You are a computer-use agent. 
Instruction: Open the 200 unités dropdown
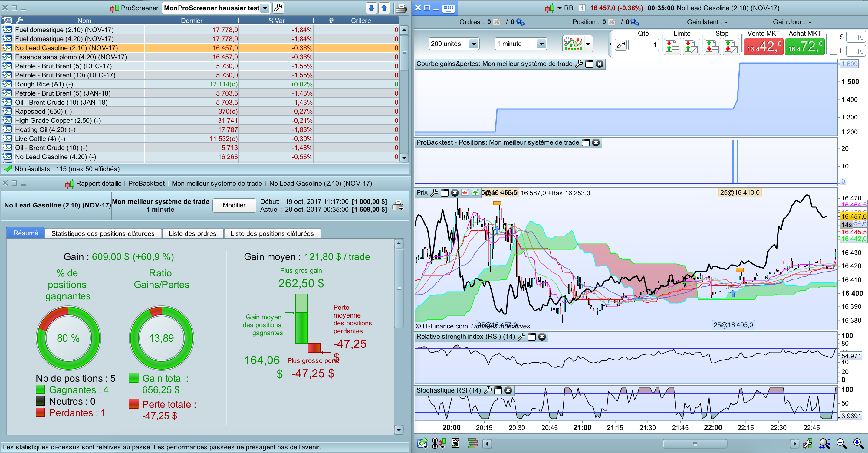point(473,44)
